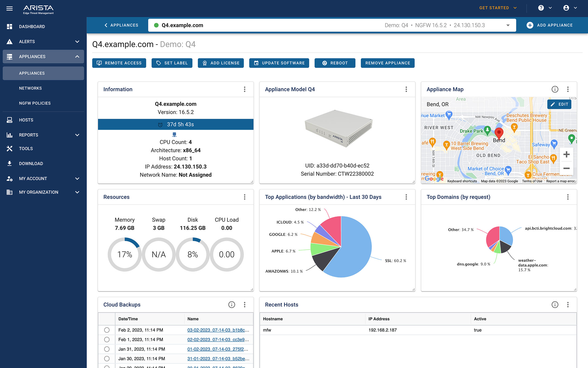Expand the Reports sidebar section
The height and width of the screenshot is (368, 588).
pos(77,135)
